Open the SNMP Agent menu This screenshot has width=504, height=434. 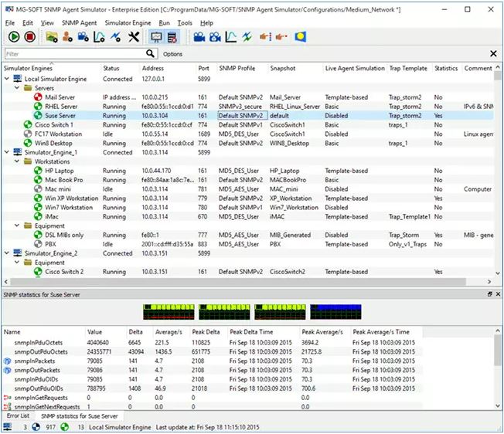(79, 23)
